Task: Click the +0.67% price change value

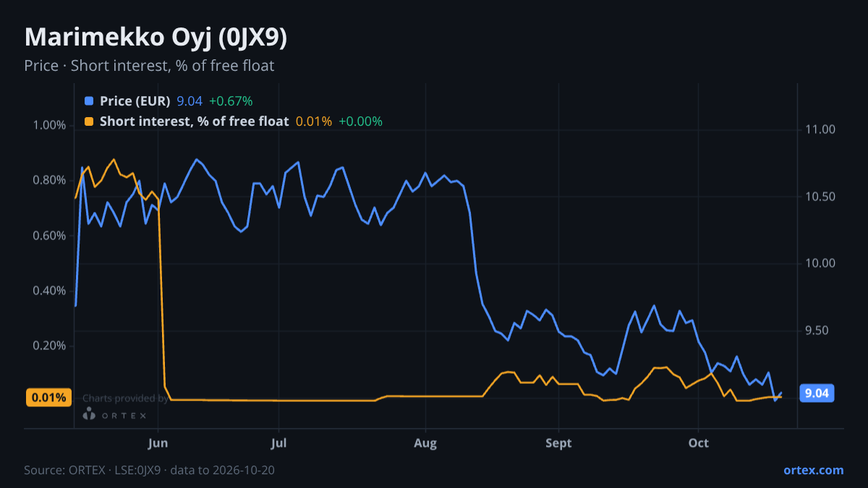Action: (x=231, y=101)
